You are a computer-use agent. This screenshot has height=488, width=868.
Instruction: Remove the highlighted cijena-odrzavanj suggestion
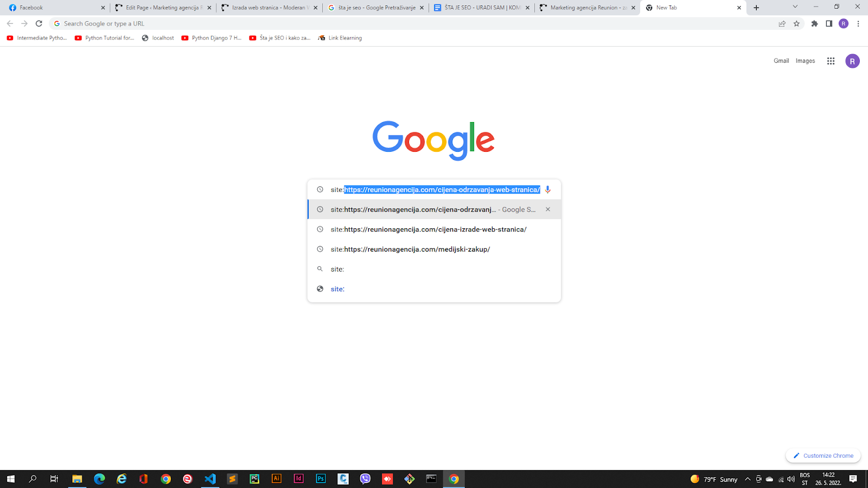548,209
